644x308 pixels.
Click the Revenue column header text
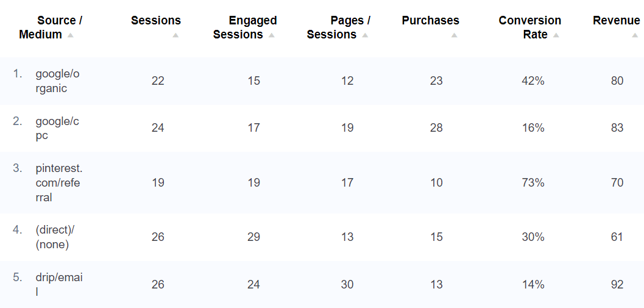click(x=616, y=21)
